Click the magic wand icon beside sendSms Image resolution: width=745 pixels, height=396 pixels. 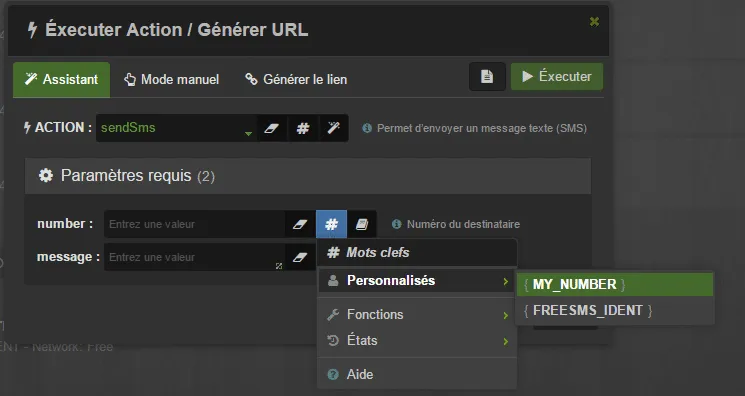[334, 128]
